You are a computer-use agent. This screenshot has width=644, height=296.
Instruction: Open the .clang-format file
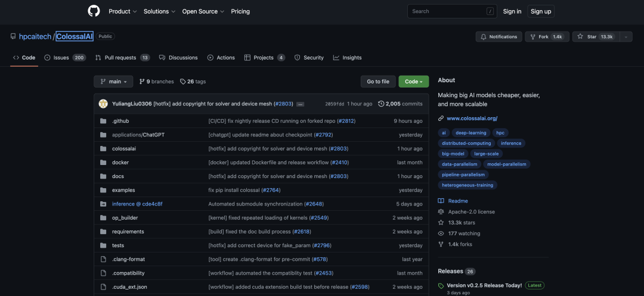tap(128, 259)
